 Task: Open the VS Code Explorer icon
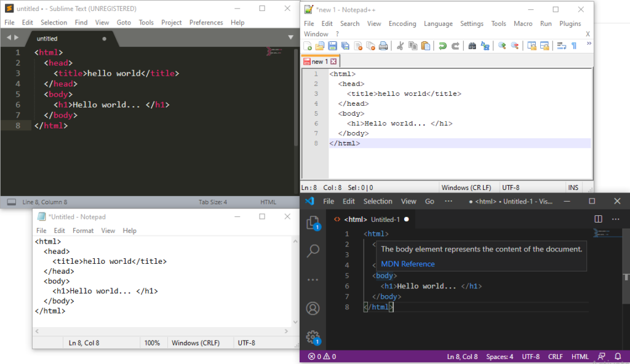coord(313,223)
